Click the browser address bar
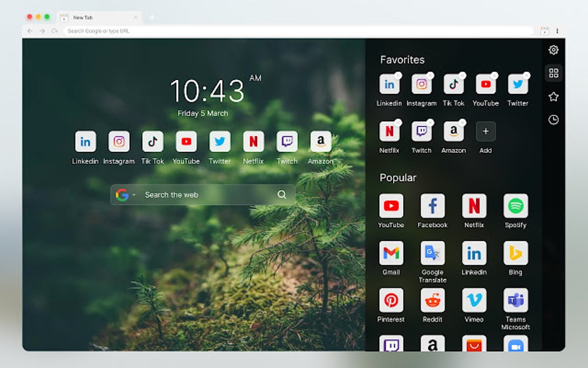Image resolution: width=588 pixels, height=368 pixels. (x=231, y=31)
